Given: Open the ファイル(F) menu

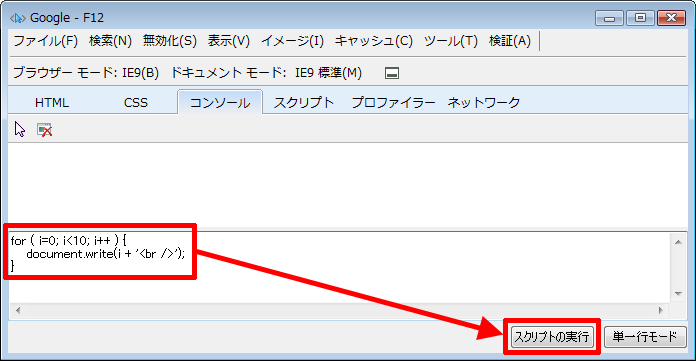Looking at the screenshot, I should [46, 41].
